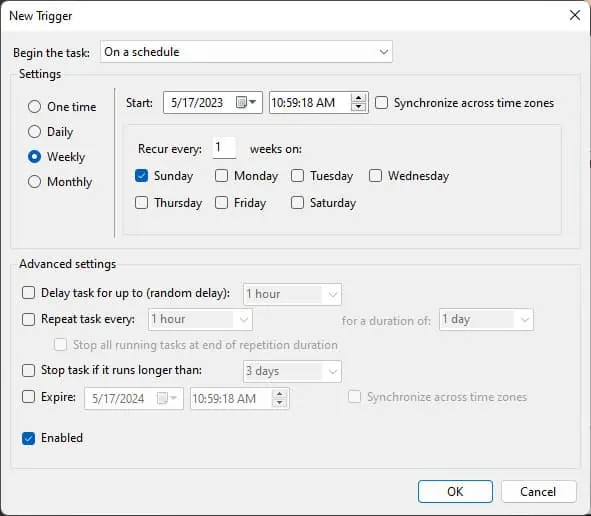Screen dimensions: 591x516
Task: Open the Begin the task dropdown
Action: tap(247, 52)
